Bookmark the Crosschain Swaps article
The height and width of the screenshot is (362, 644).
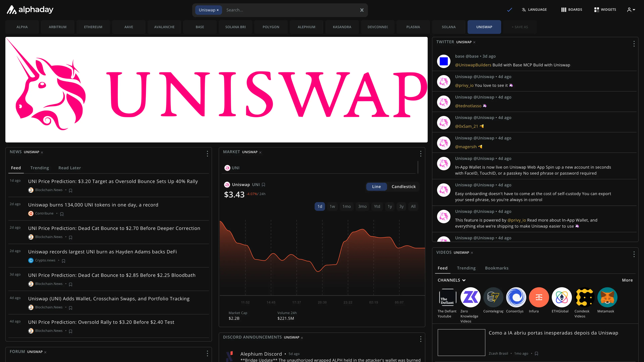pos(70,308)
